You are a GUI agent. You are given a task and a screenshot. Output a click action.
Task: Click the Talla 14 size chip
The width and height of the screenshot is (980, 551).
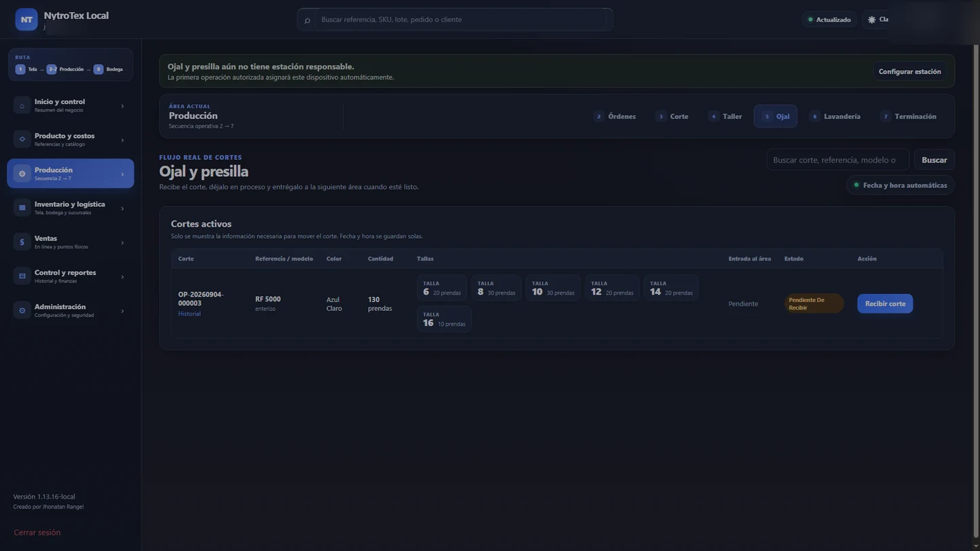[x=671, y=288]
